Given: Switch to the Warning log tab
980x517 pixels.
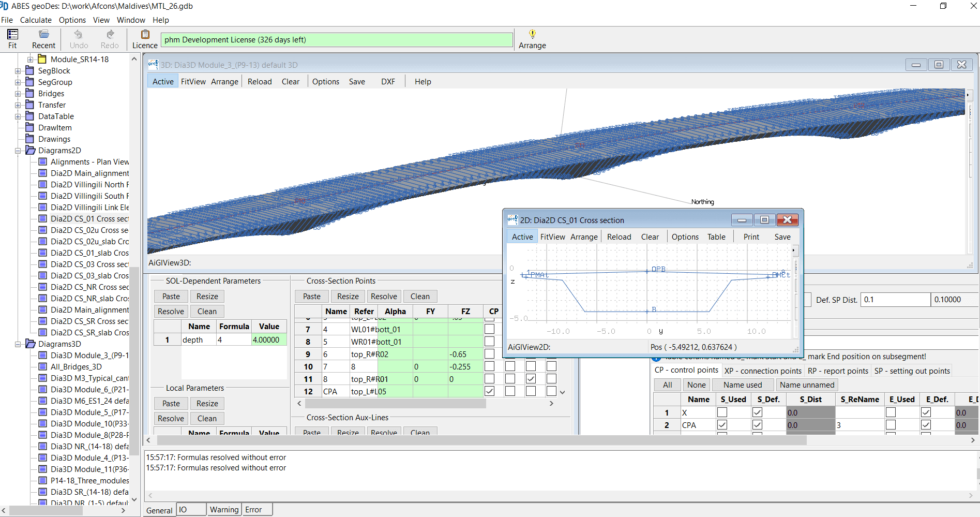Looking at the screenshot, I should coord(224,510).
